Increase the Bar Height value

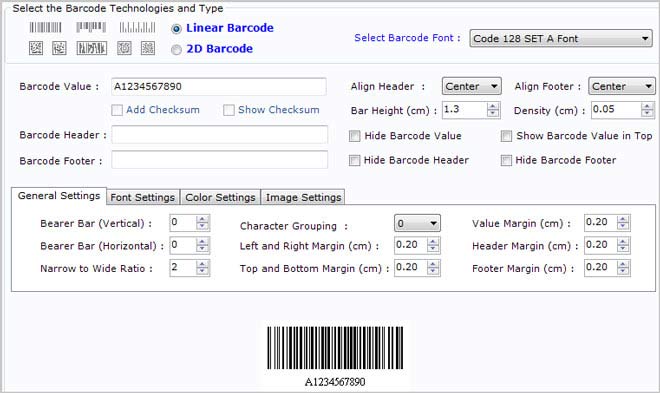pyautogui.click(x=492, y=106)
